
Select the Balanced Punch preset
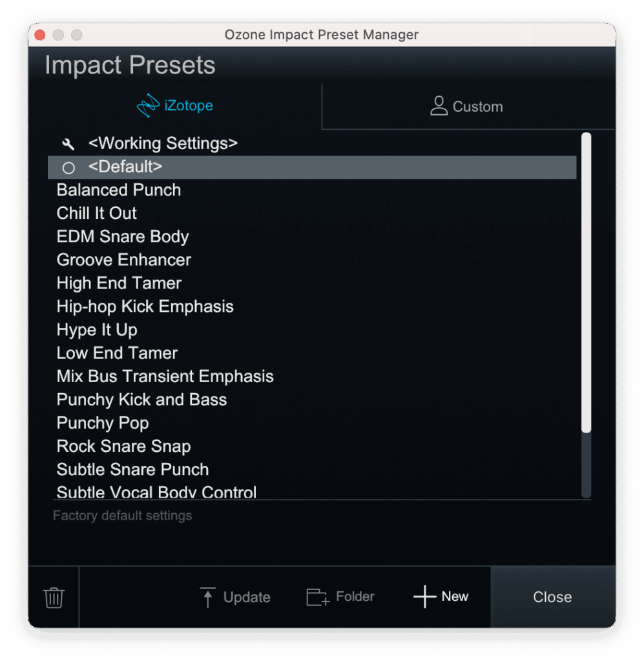(119, 190)
